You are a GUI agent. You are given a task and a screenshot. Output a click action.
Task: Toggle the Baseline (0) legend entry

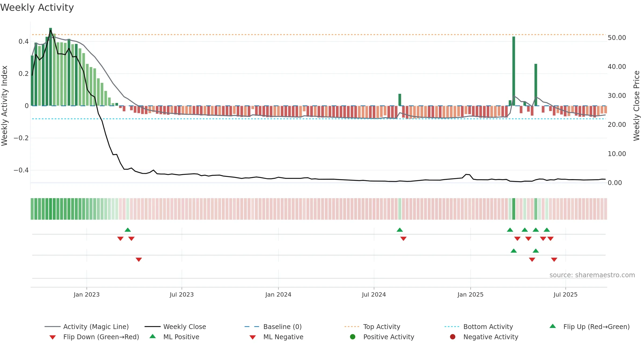tap(273, 327)
